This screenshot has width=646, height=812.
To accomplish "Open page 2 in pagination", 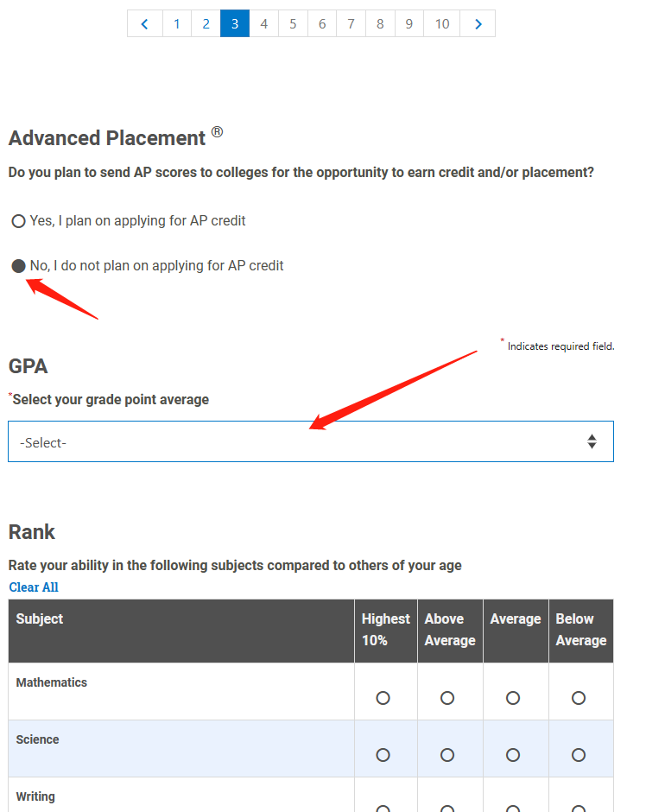I will (206, 24).
